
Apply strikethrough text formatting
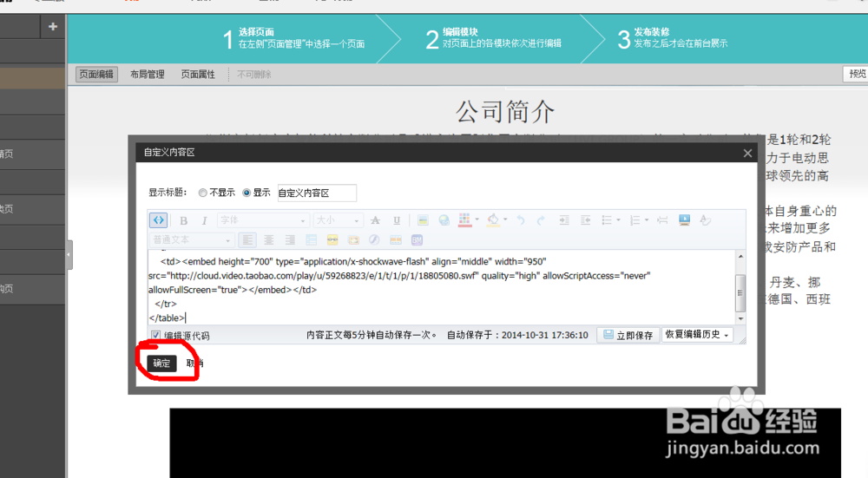[375, 220]
